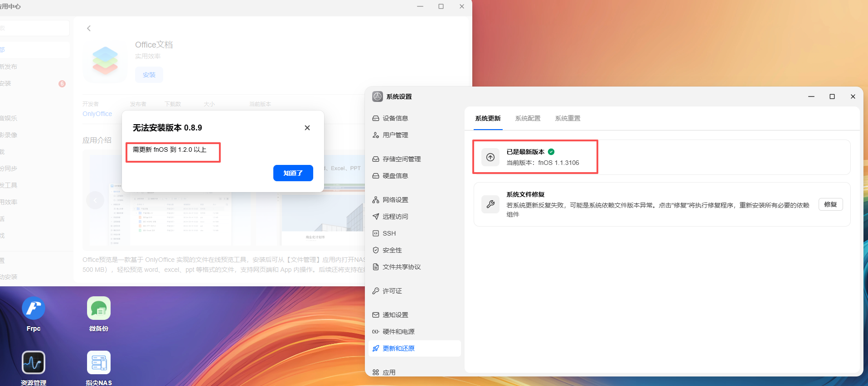Open the Office app screenshot thumbnail
Image resolution: width=868 pixels, height=386 pixels.
coord(170,200)
